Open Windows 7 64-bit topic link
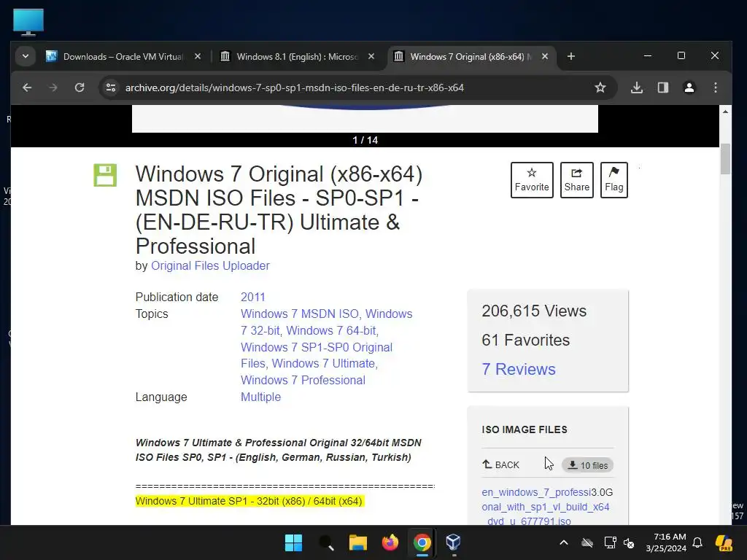Viewport: 747px width, 560px height. pos(332,330)
